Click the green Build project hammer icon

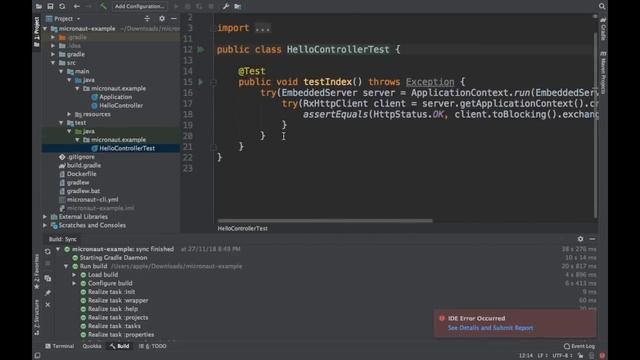pyautogui.click(x=103, y=6)
